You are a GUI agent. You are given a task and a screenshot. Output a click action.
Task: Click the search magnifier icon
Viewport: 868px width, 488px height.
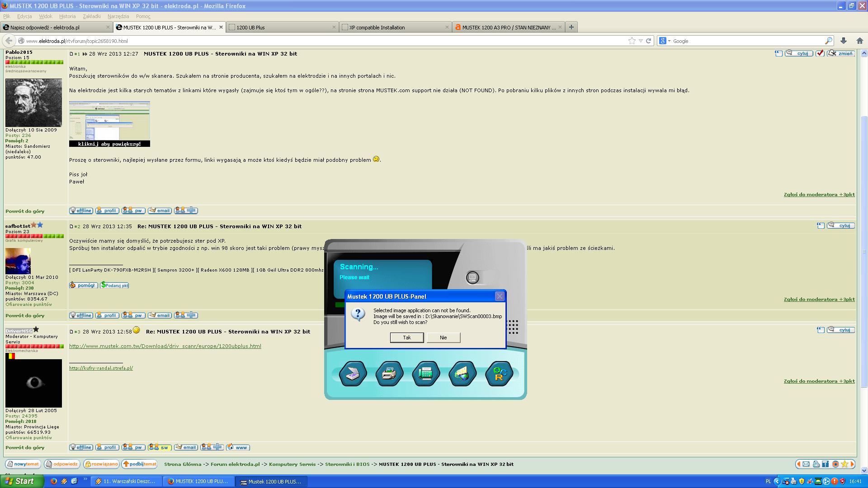tap(828, 41)
